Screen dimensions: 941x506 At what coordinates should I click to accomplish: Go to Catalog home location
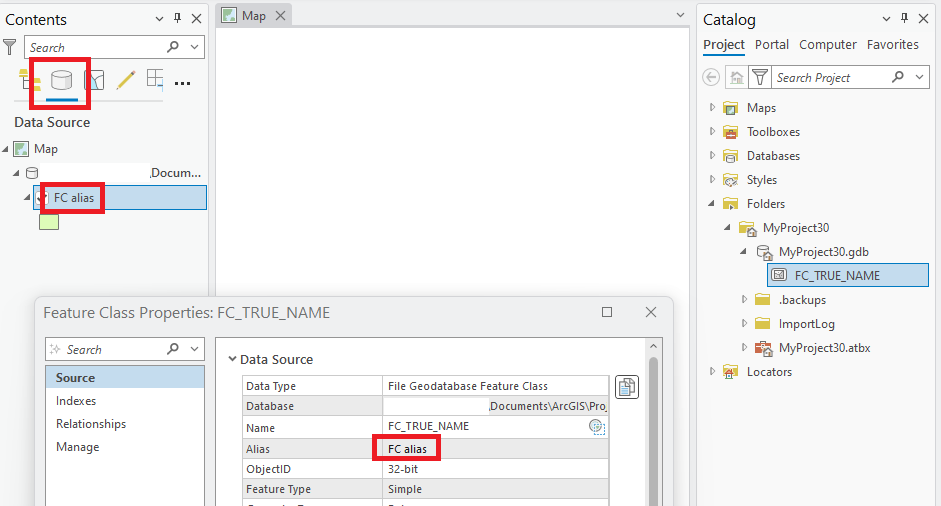pyautogui.click(x=736, y=77)
